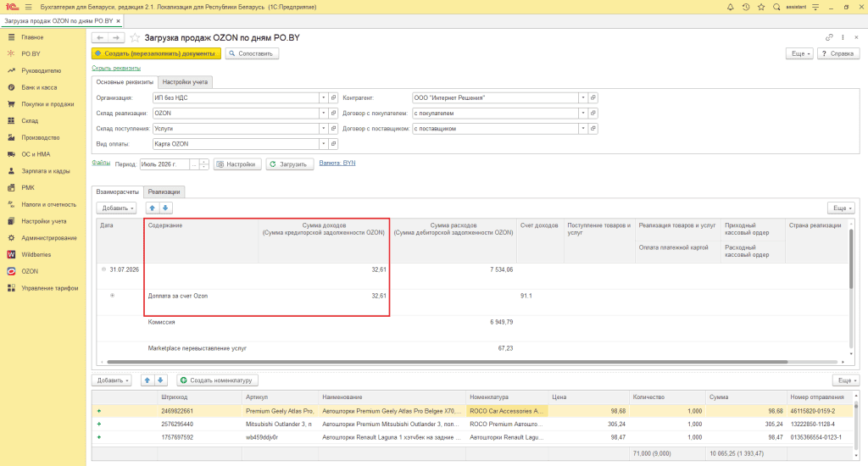
Task: Click into the Период field
Action: coord(164,164)
